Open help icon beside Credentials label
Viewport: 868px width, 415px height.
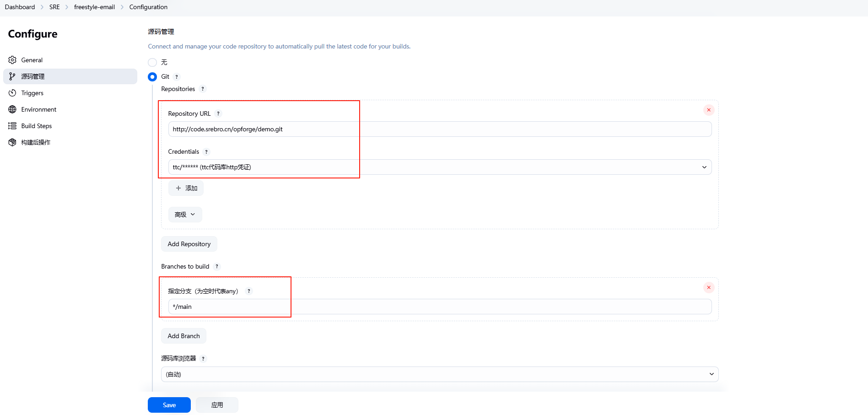pos(206,152)
